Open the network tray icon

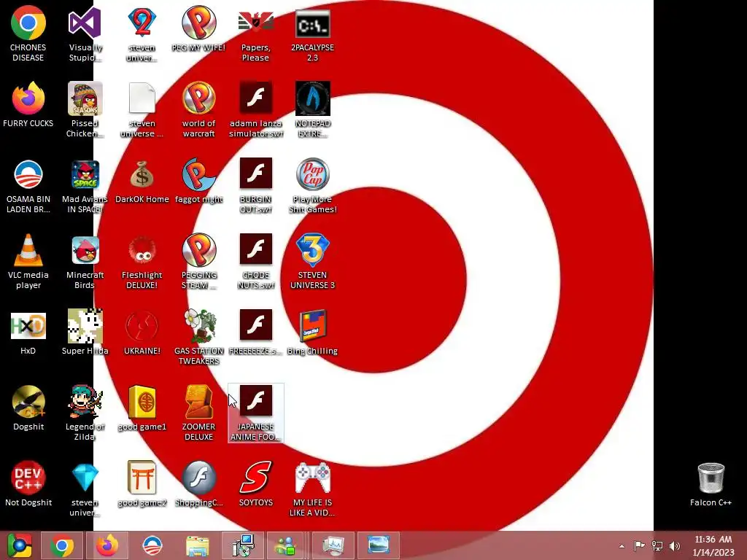[657, 545]
